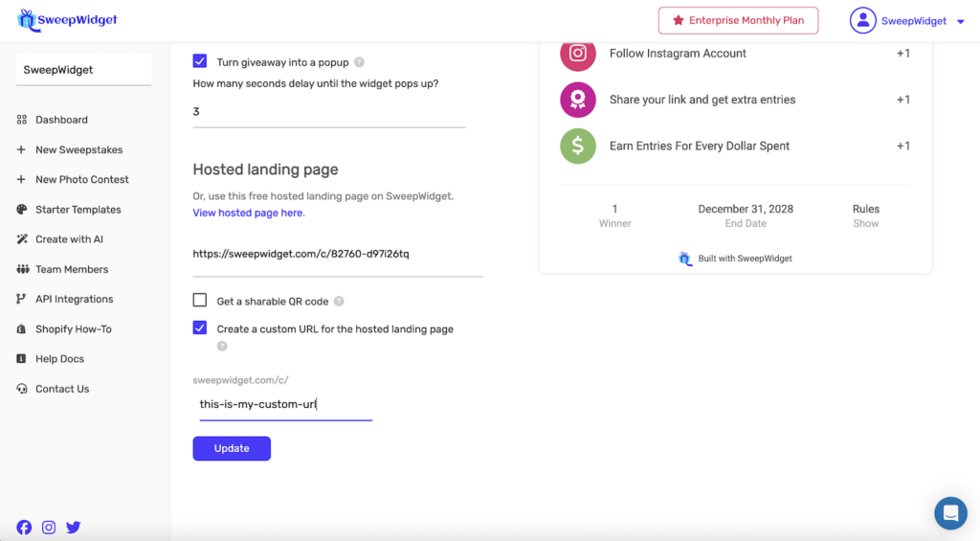Image resolution: width=980 pixels, height=541 pixels.
Task: Expand the New Sweepstakes sidebar item
Action: (78, 149)
